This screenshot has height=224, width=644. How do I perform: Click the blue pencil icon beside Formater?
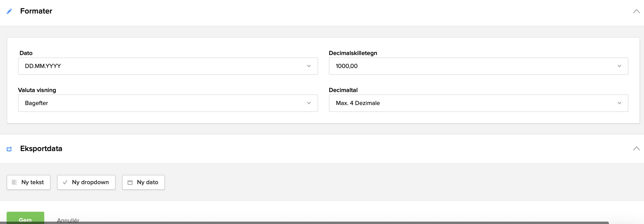(x=9, y=11)
